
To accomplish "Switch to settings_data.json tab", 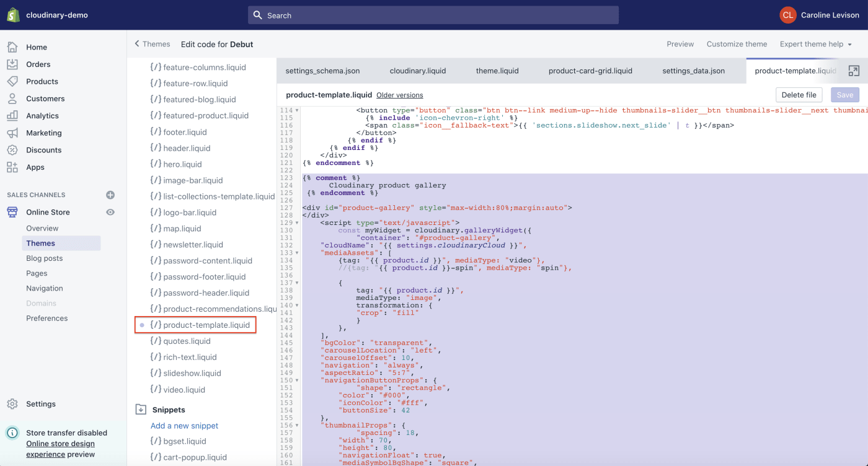I will (x=693, y=71).
